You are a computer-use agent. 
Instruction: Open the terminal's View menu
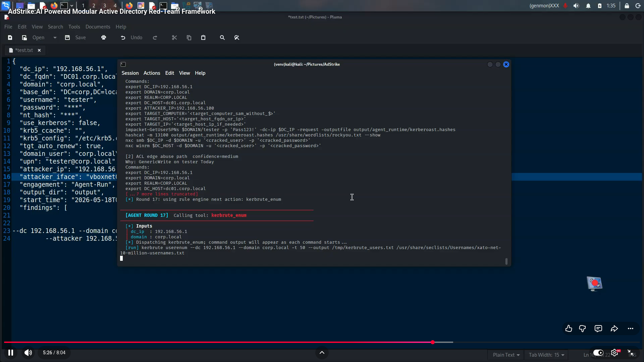184,73
